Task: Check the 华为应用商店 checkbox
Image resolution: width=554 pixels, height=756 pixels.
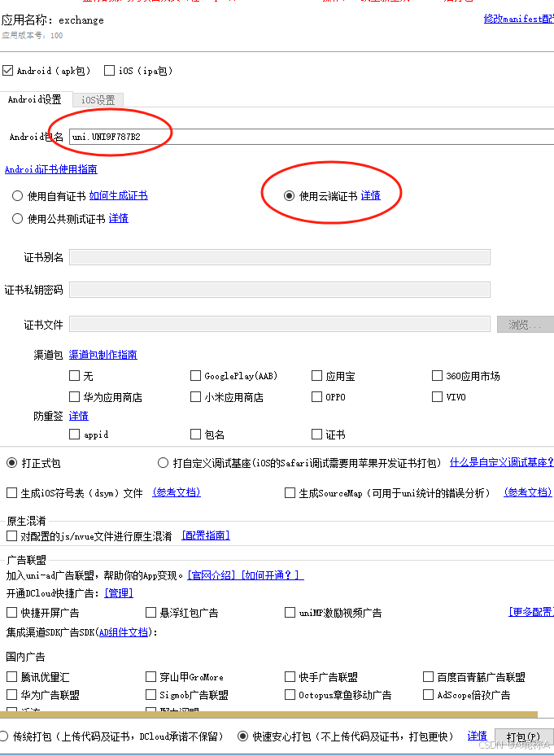Action: [74, 396]
